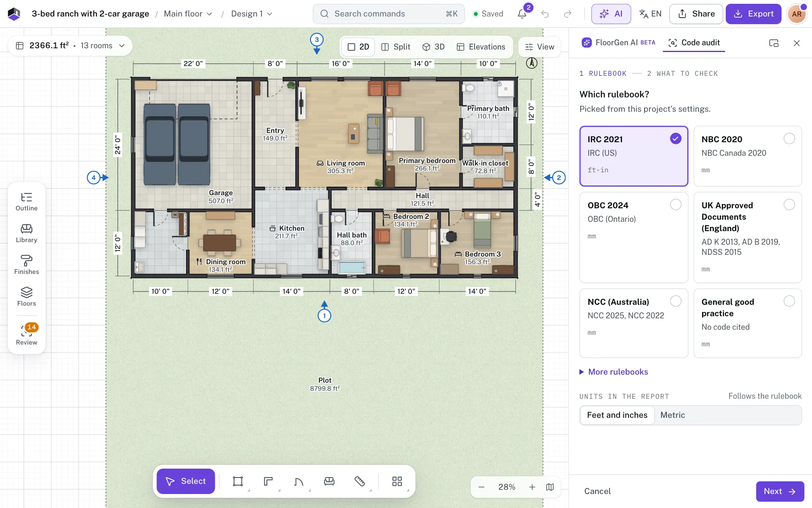Select the NBC 2020 rulebook
812x508 pixels.
click(x=747, y=156)
